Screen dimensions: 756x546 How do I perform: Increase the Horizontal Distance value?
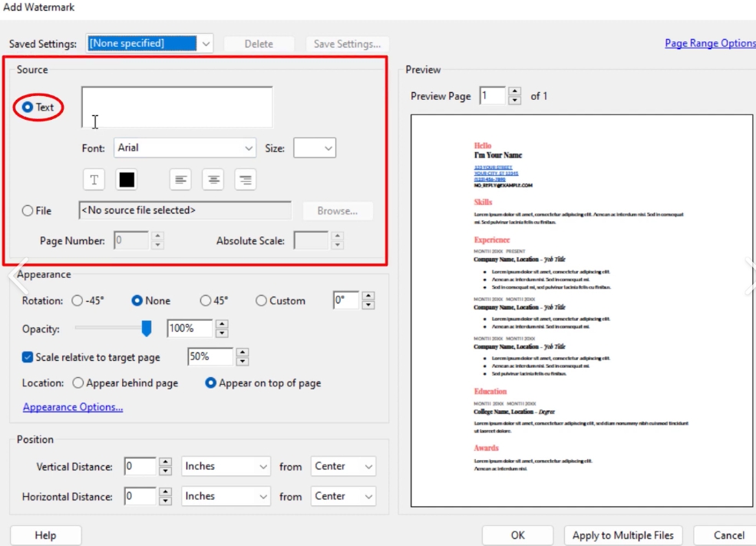tap(165, 491)
